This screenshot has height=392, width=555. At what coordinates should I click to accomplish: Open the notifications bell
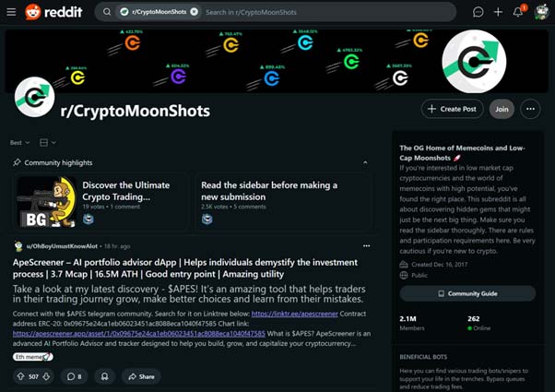(x=518, y=12)
